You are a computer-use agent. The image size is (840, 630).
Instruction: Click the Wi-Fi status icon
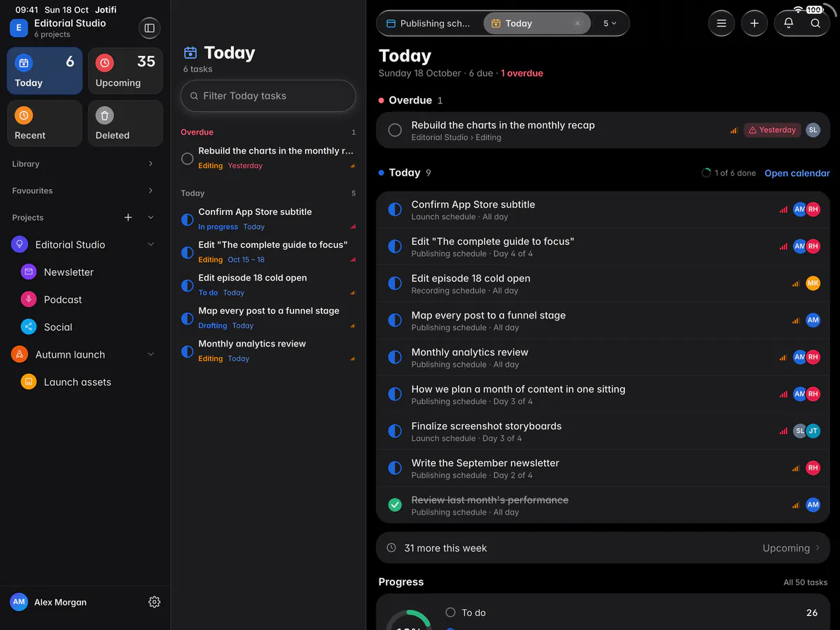point(799,9)
